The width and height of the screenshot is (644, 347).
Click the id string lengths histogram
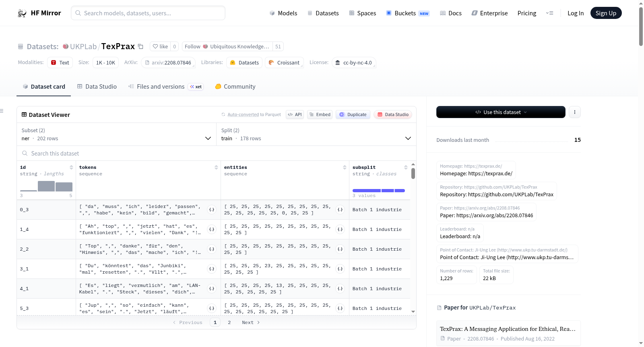coord(46,186)
